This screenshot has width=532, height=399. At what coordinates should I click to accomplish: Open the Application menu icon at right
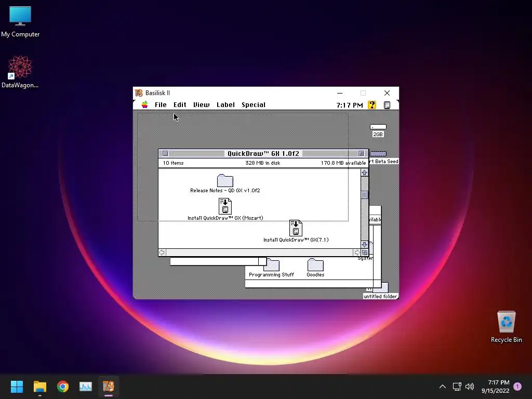click(387, 105)
